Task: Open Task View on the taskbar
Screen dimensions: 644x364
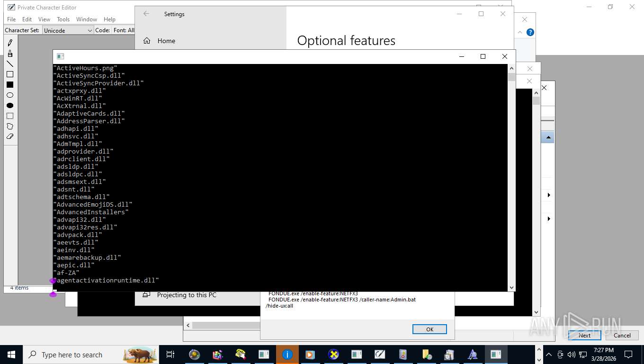Action: 170,355
